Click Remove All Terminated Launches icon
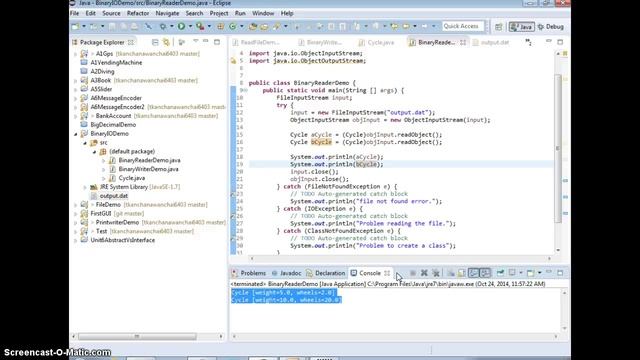Viewport: 640px width, 360px height. (436, 273)
